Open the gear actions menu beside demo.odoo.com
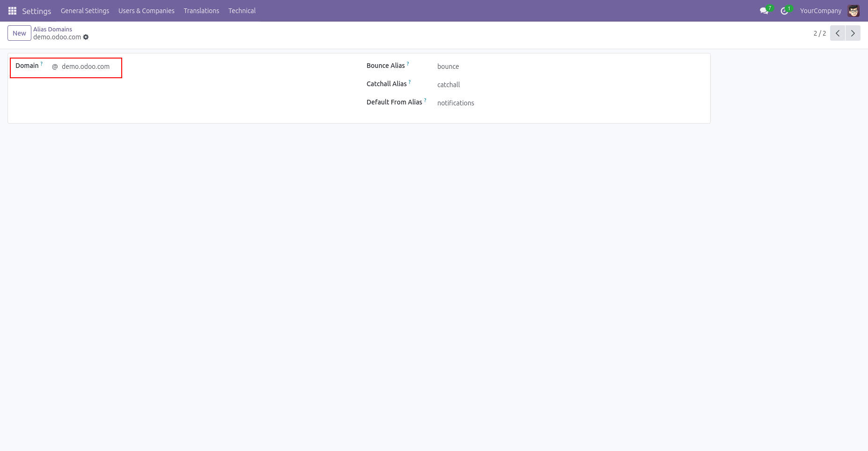 click(86, 37)
